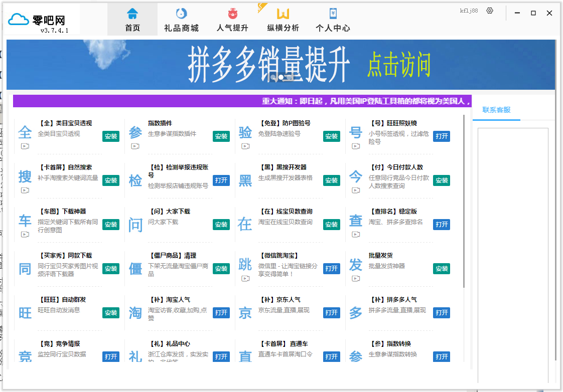Play video tutorial under 指数插件 icon
Screen dimensions: 563x392
(x=135, y=146)
